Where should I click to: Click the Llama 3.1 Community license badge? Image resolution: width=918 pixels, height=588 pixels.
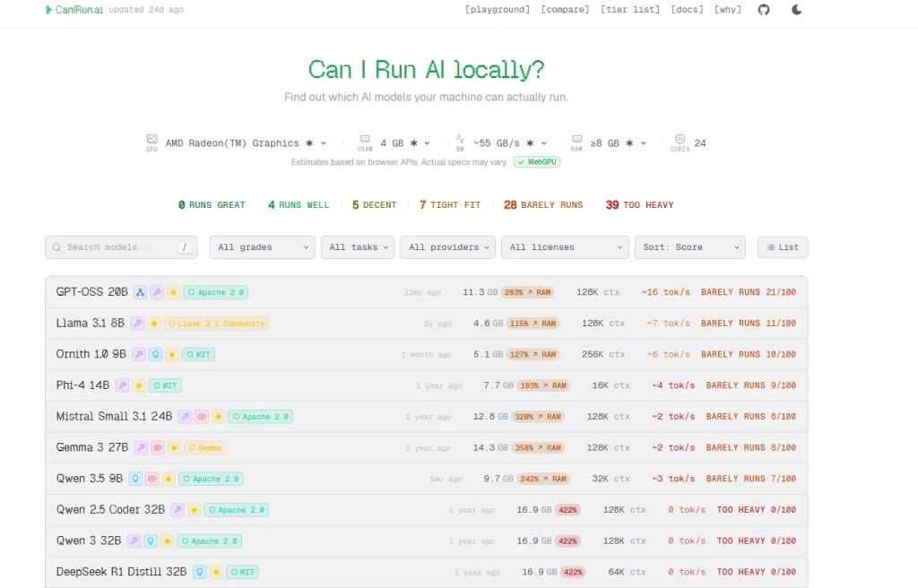click(x=217, y=324)
